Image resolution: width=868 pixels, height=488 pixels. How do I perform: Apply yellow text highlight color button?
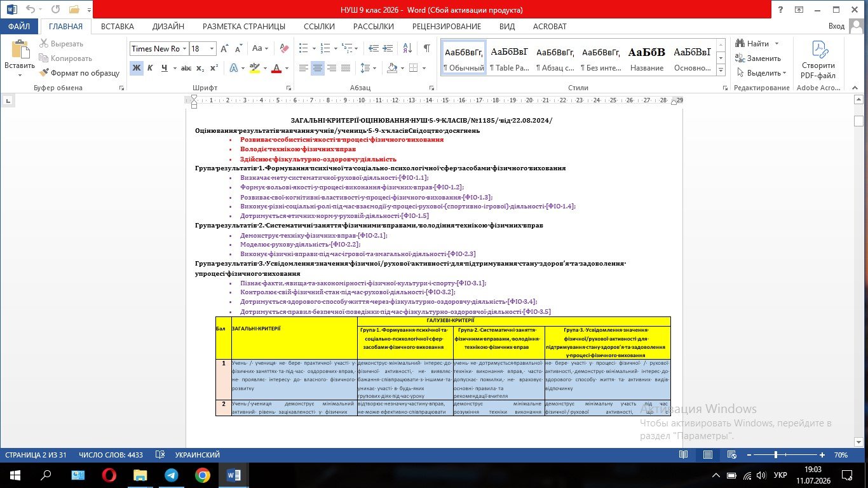click(254, 68)
